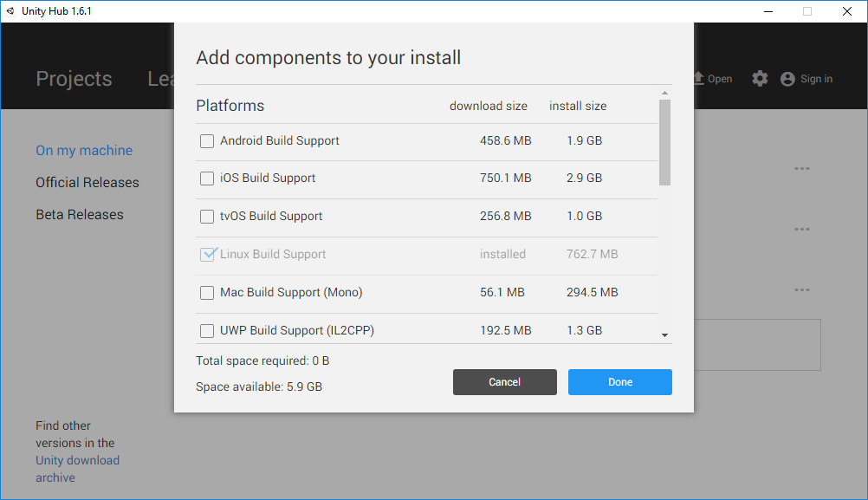Click the Done button

pyautogui.click(x=620, y=382)
